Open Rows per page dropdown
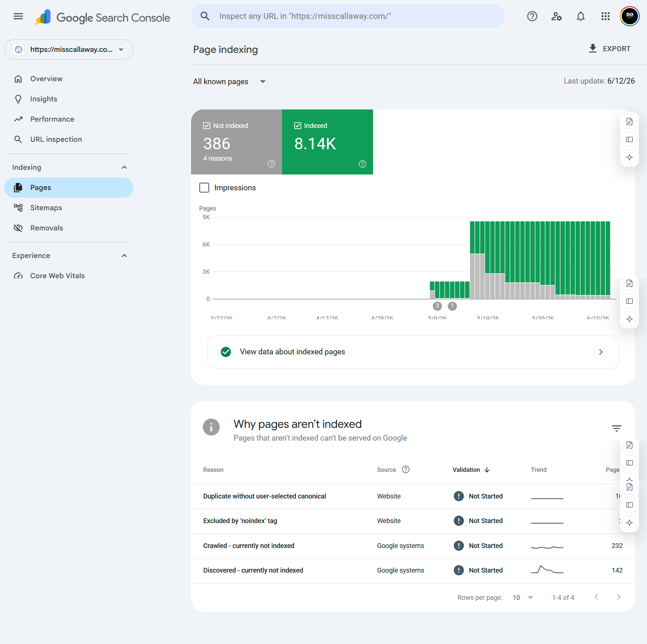The image size is (647, 644). point(523,598)
